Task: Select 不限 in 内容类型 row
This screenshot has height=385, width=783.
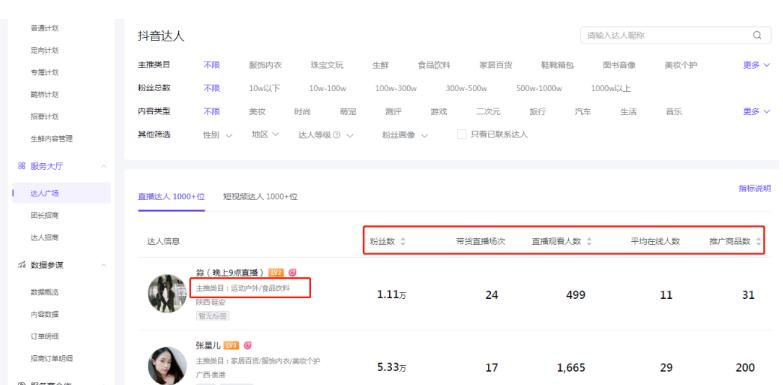Action: (x=211, y=111)
